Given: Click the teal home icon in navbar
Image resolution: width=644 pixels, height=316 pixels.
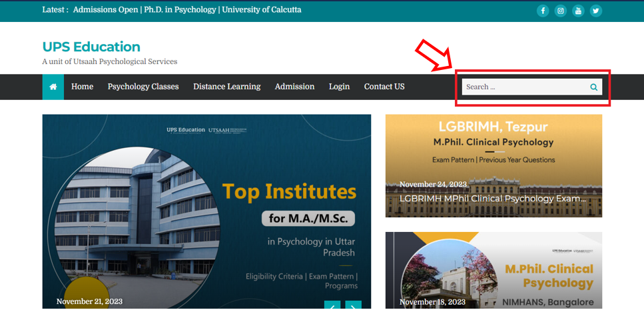Looking at the screenshot, I should click(53, 87).
